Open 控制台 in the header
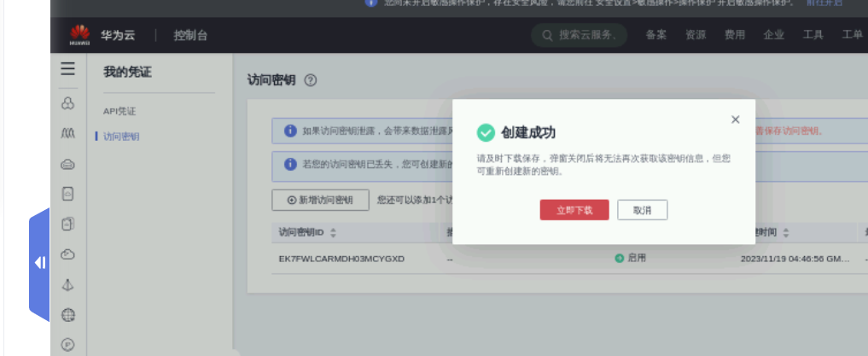This screenshot has height=356, width=868. tap(190, 36)
